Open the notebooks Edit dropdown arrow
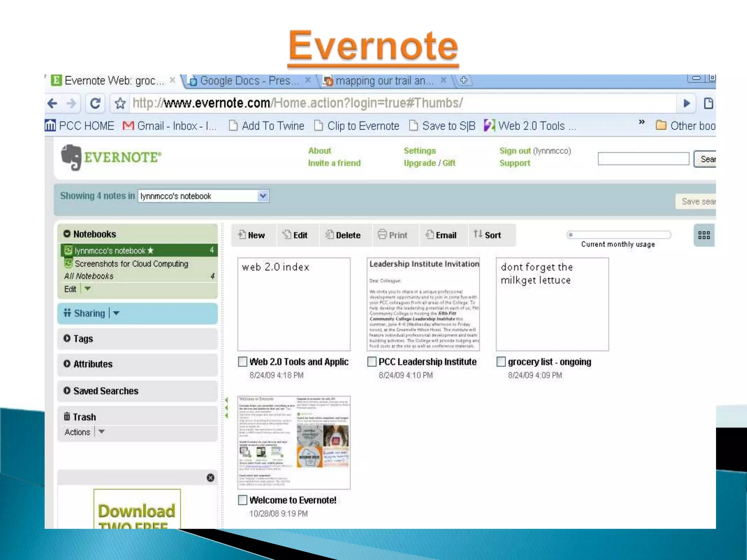 [88, 289]
